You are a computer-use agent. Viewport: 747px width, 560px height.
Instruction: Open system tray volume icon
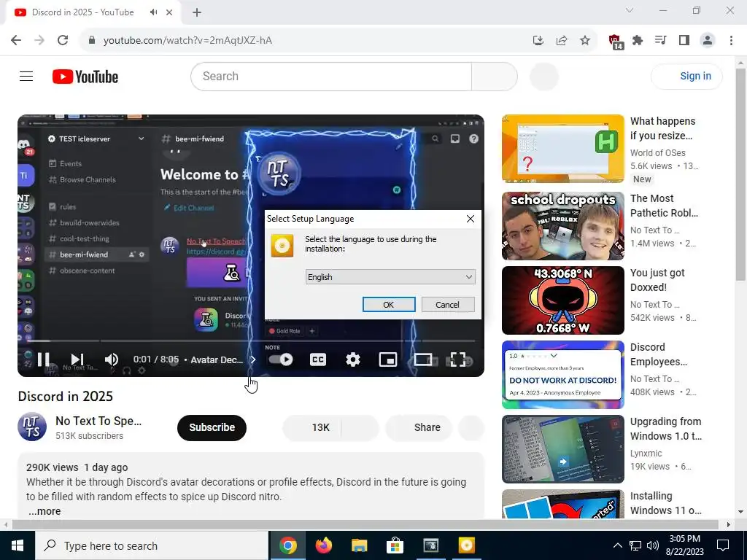[x=653, y=545]
